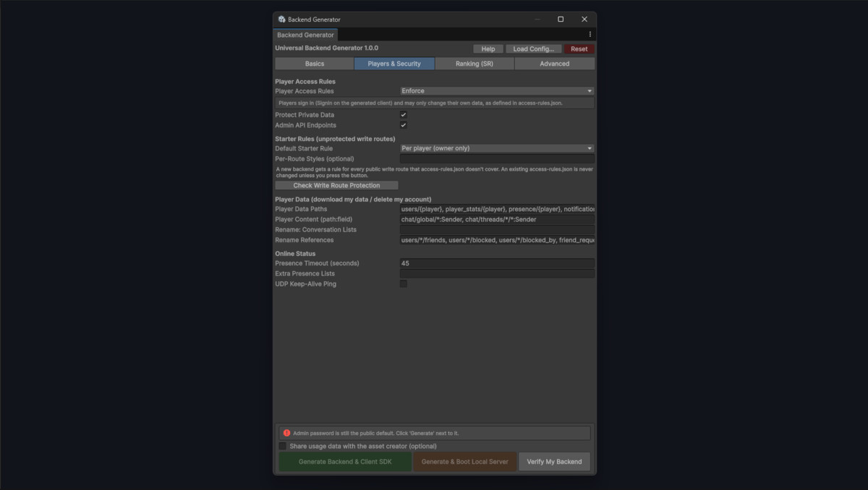Focus the Rename: Conversation Lists field

coord(497,230)
